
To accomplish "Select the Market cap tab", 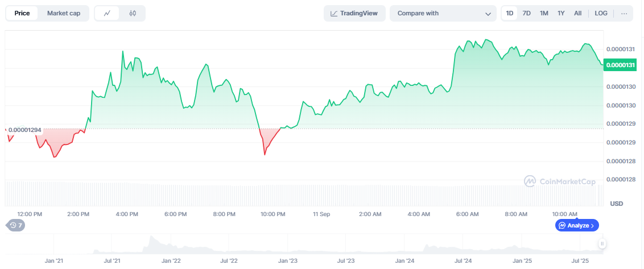I will coord(64,13).
